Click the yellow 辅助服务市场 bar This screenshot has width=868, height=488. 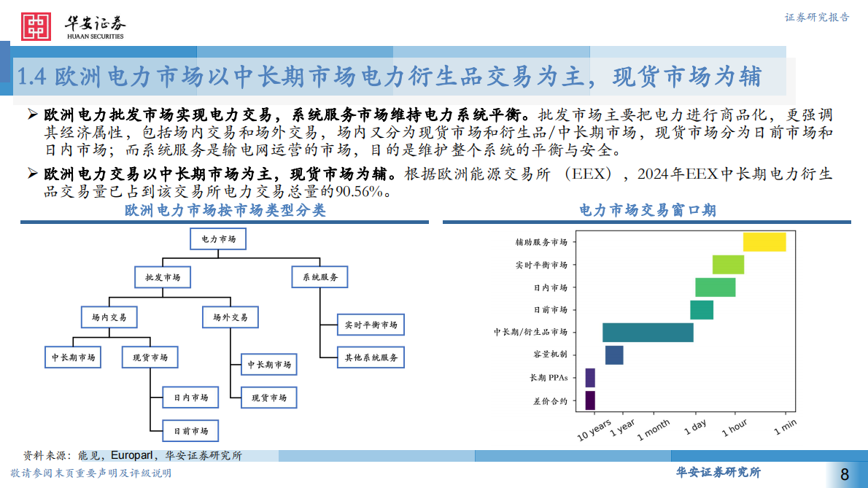coord(764,241)
